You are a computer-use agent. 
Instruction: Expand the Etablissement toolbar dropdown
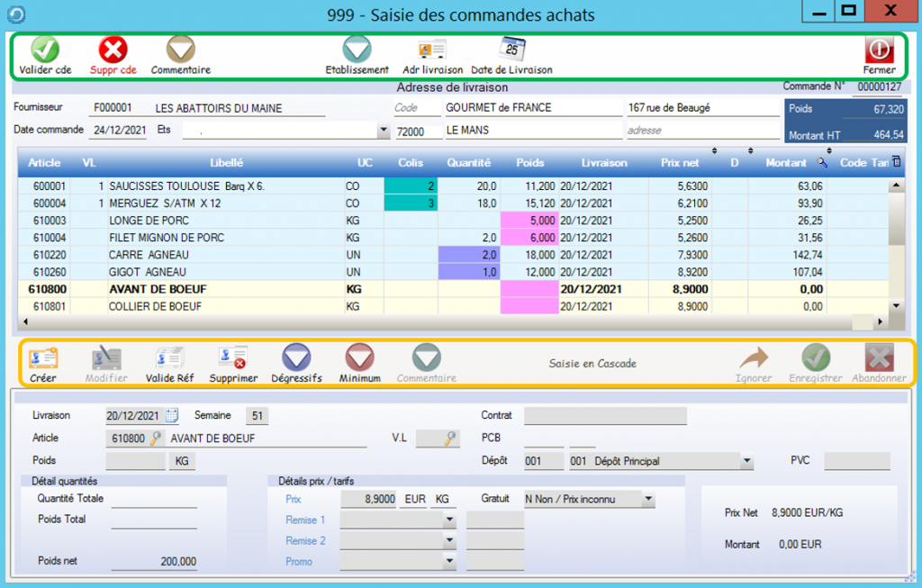tap(357, 50)
